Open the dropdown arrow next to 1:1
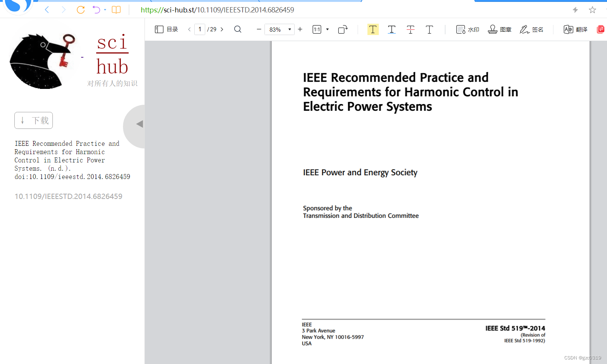607x364 pixels. point(327,29)
